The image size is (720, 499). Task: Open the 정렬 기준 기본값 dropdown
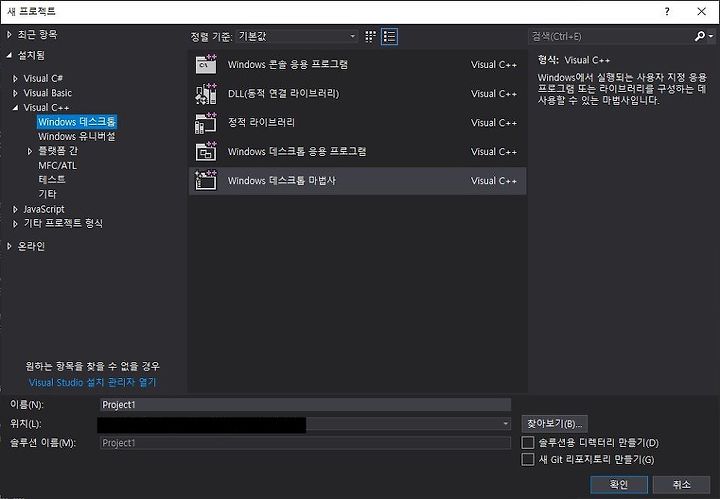tap(297, 36)
